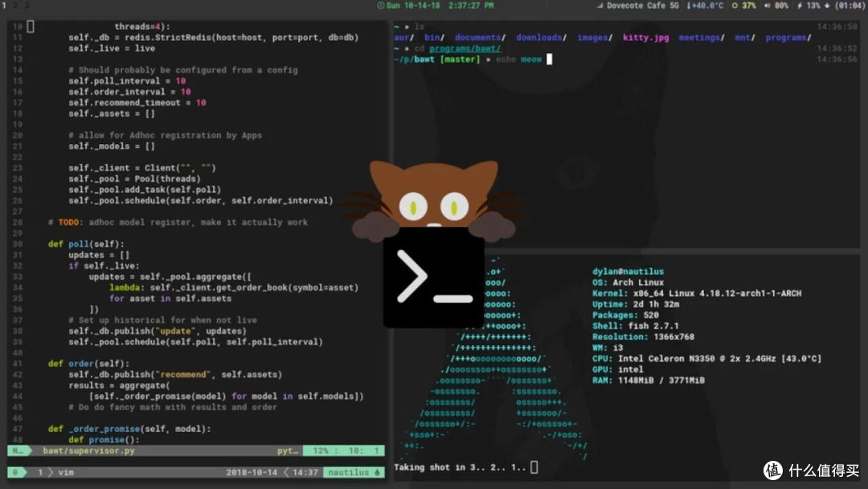Click the Wi-Fi signal icon for Dovecote Cafe

click(x=600, y=6)
